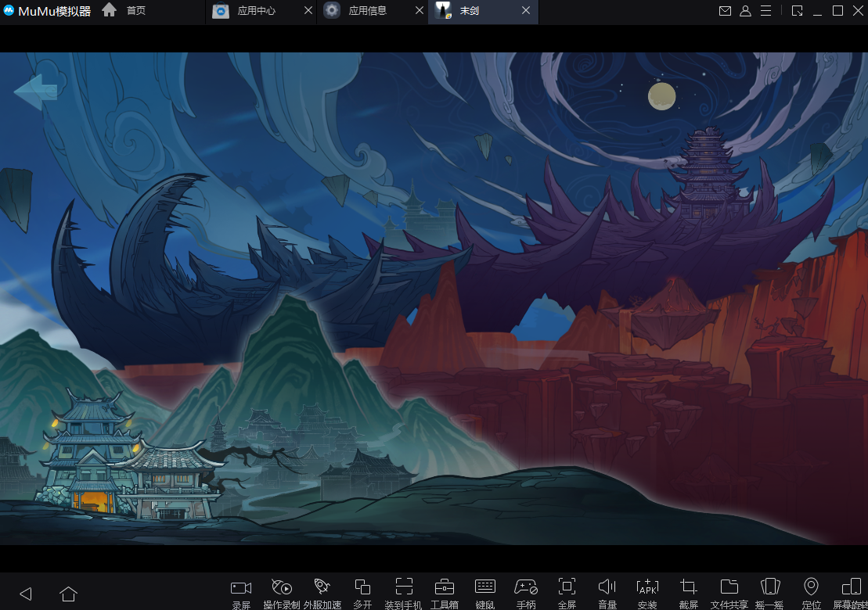
Task: Open the mail messages icon
Action: tap(725, 10)
